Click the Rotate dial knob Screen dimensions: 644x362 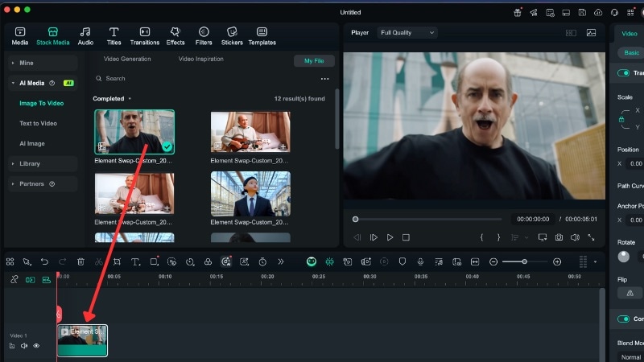click(623, 257)
